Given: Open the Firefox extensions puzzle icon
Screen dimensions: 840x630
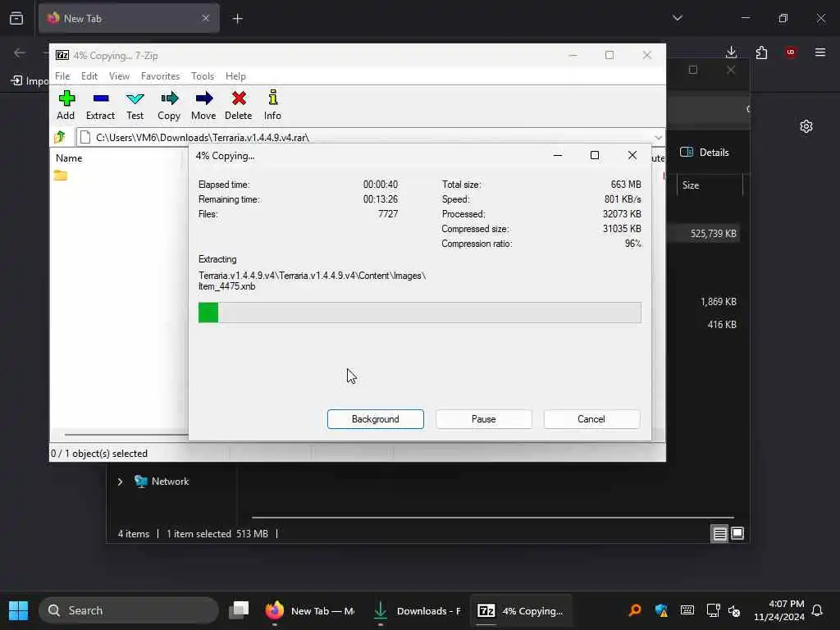Looking at the screenshot, I should click(x=761, y=52).
